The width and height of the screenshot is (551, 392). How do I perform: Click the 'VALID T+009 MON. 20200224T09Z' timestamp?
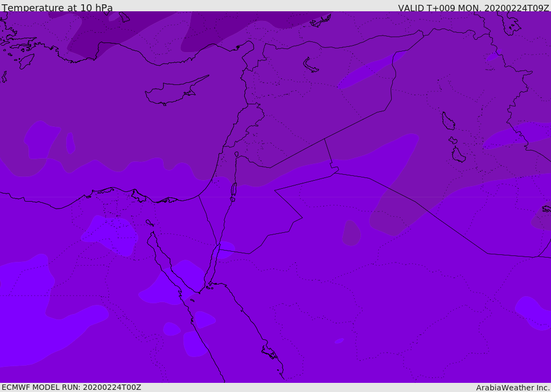[474, 8]
